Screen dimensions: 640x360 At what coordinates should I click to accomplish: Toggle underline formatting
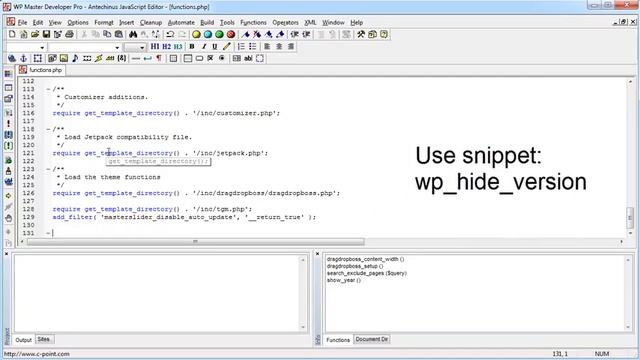pos(215,47)
